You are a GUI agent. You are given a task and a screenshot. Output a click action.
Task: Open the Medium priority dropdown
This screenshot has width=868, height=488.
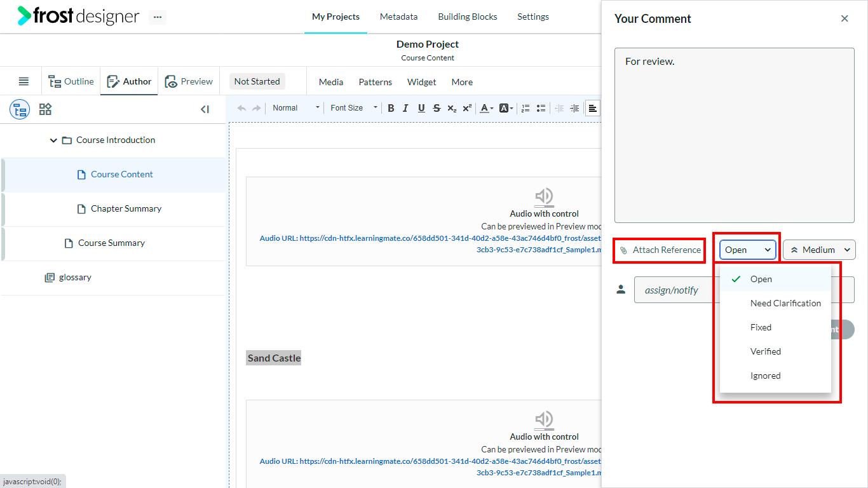(819, 250)
